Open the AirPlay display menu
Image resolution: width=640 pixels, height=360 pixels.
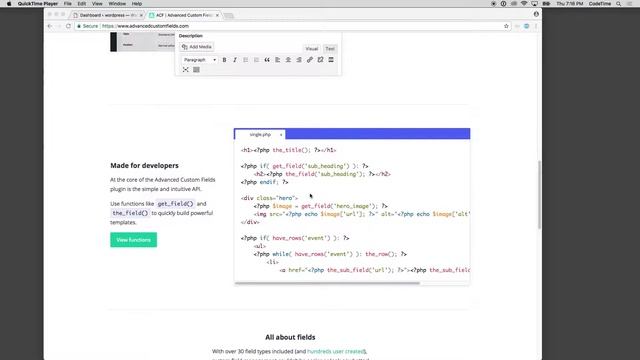(x=534, y=4)
